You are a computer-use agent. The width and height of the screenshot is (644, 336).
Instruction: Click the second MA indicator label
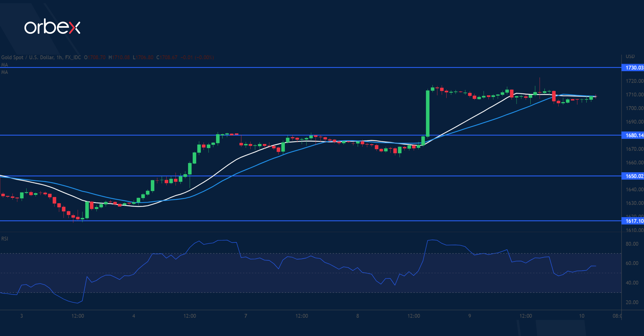tap(4, 73)
